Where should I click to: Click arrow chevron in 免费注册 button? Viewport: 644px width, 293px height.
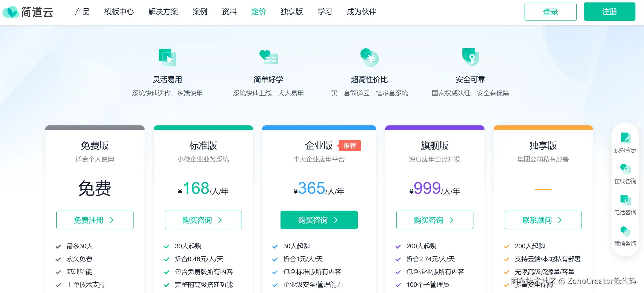(111, 220)
